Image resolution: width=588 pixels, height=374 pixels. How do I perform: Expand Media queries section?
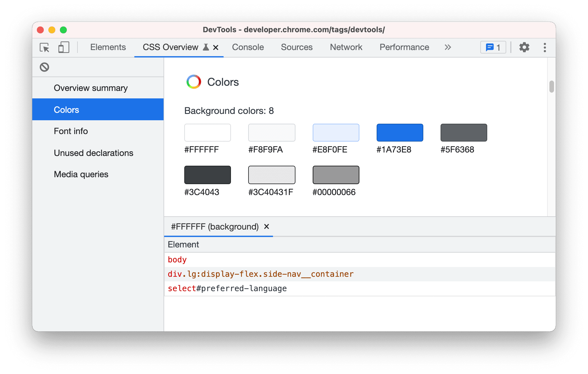coord(81,173)
